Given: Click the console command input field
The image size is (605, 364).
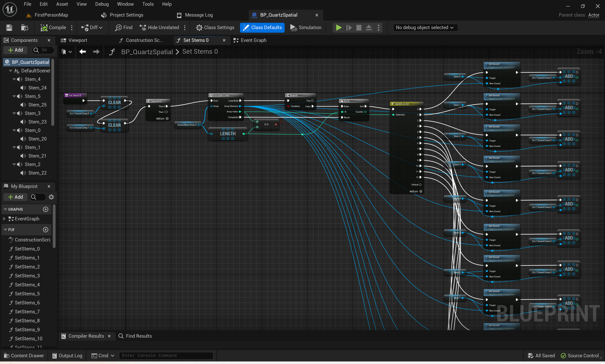Looking at the screenshot, I should 166,356.
